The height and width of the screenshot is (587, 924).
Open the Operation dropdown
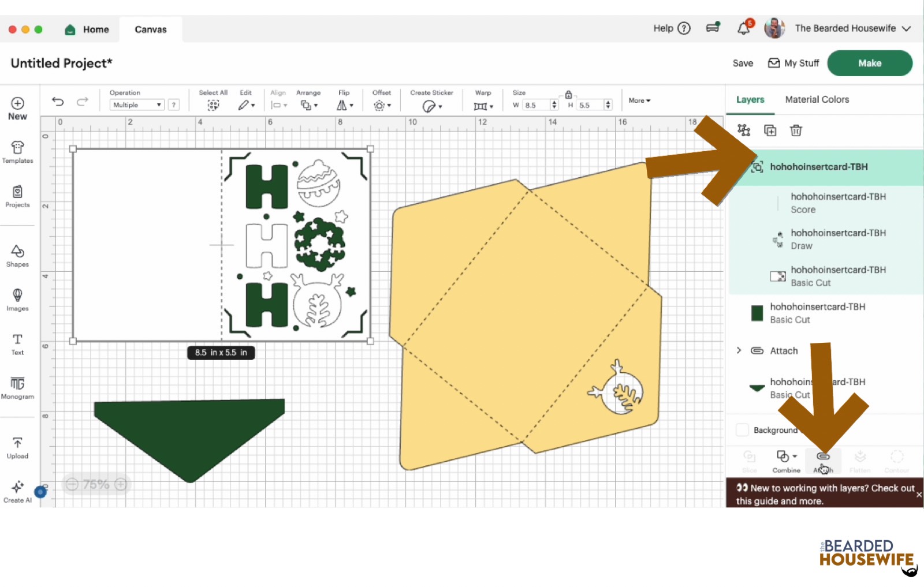[137, 105]
